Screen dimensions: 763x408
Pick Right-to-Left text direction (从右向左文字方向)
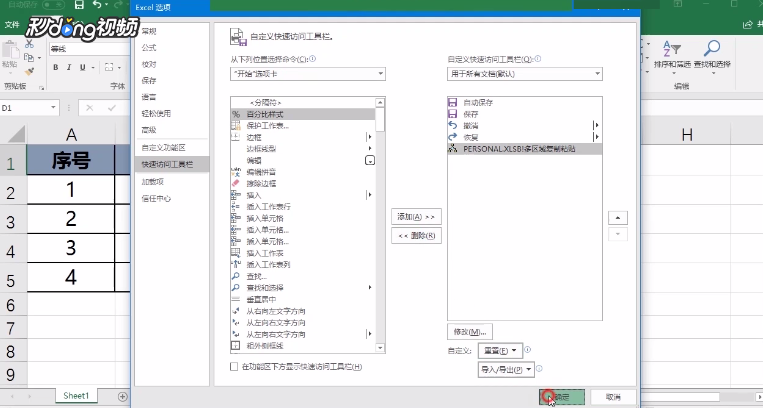(303, 311)
